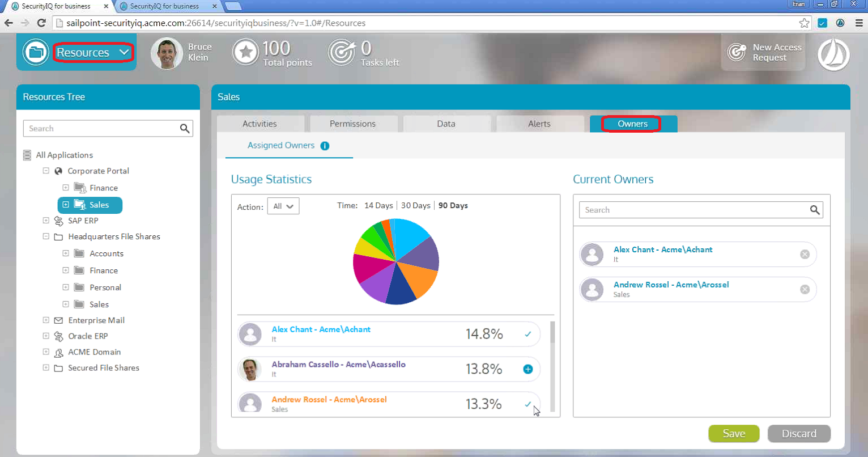Add Abraham Cassello as owner with plus icon
Screen dimensions: 868x457
(x=528, y=369)
